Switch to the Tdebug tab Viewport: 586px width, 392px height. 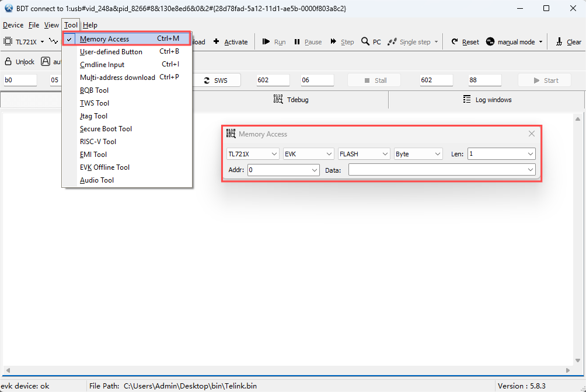point(291,100)
